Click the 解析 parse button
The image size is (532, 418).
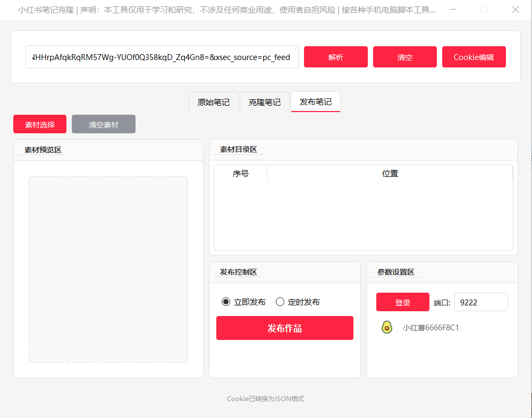tap(335, 56)
